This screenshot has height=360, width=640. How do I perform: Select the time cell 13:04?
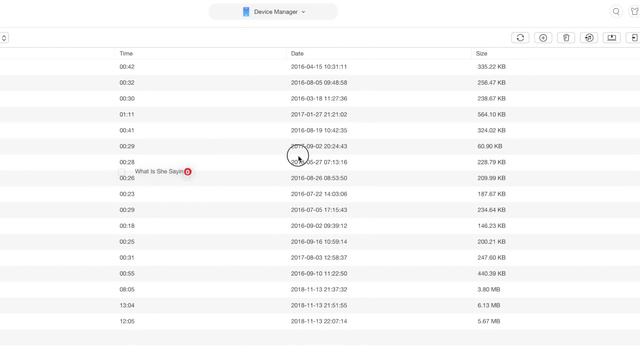pyautogui.click(x=127, y=305)
